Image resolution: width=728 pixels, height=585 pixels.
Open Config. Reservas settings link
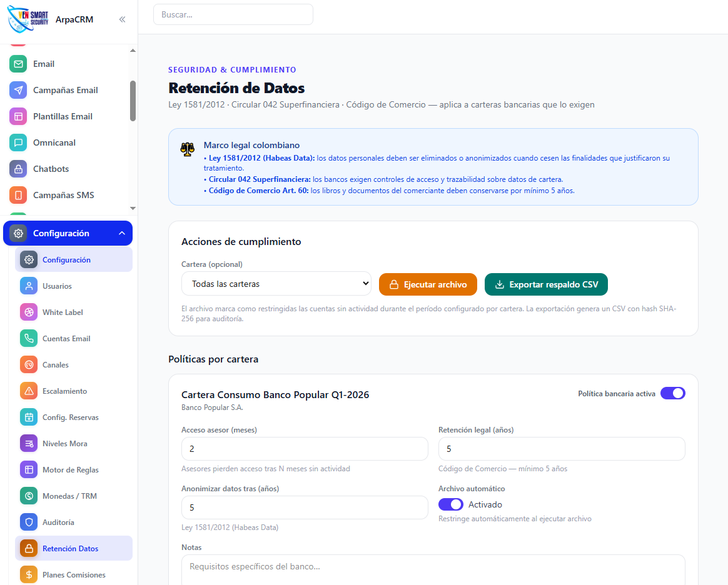(74, 417)
